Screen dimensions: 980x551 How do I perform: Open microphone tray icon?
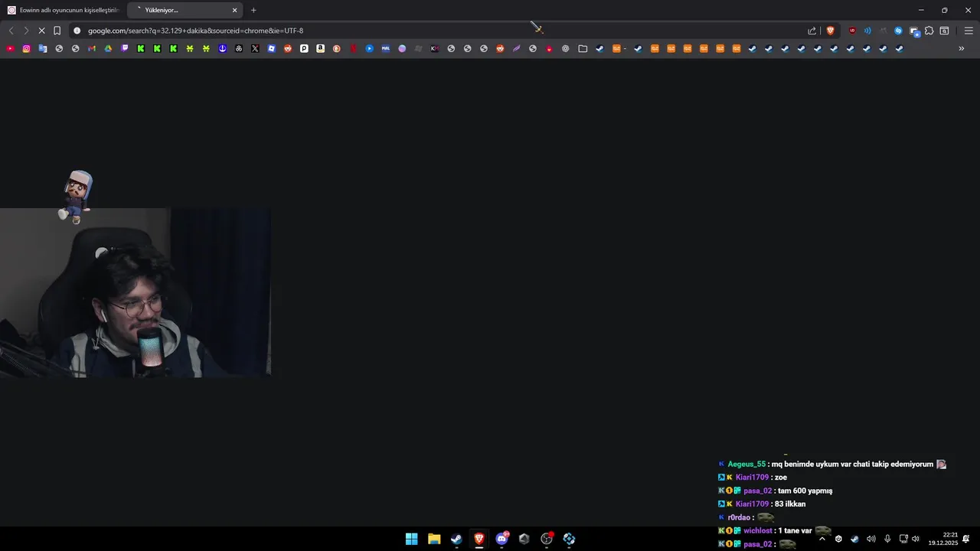click(x=887, y=539)
